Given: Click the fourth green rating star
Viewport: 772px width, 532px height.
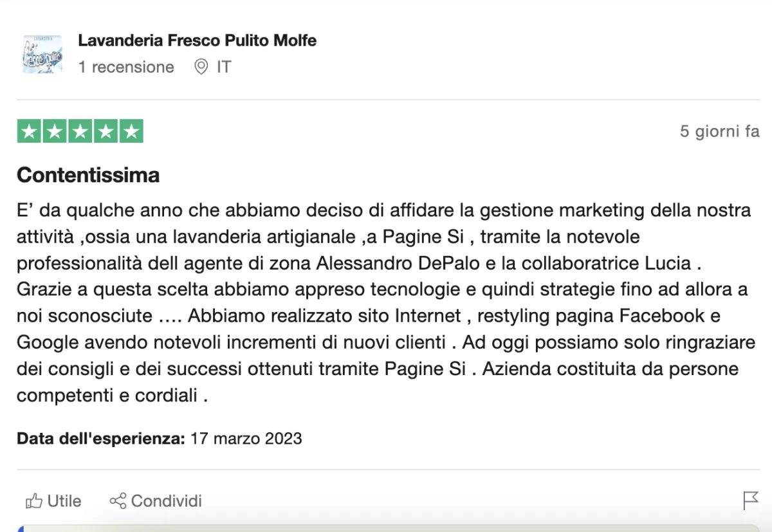Looking at the screenshot, I should point(106,131).
